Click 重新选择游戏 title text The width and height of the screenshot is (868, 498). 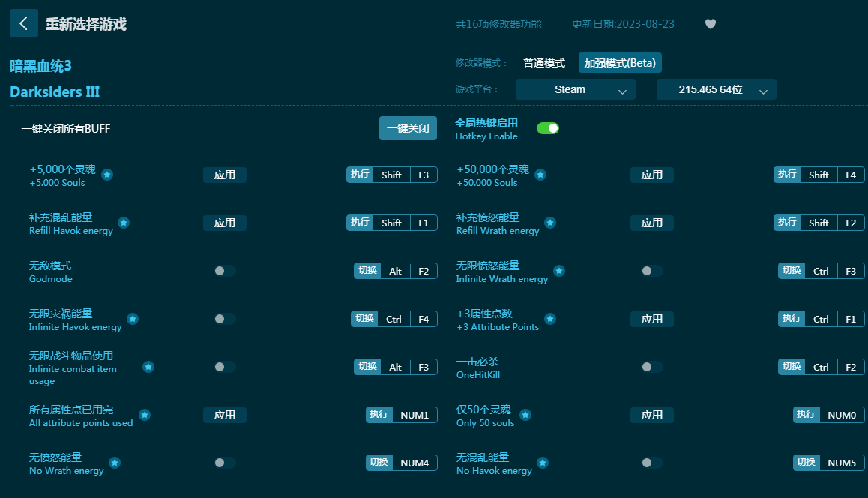[85, 24]
